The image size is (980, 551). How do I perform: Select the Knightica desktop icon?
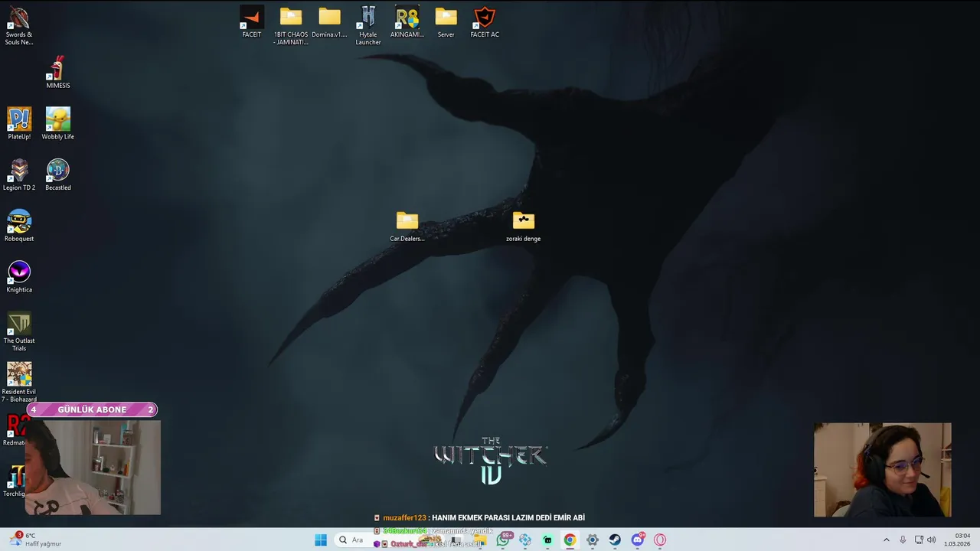(19, 277)
